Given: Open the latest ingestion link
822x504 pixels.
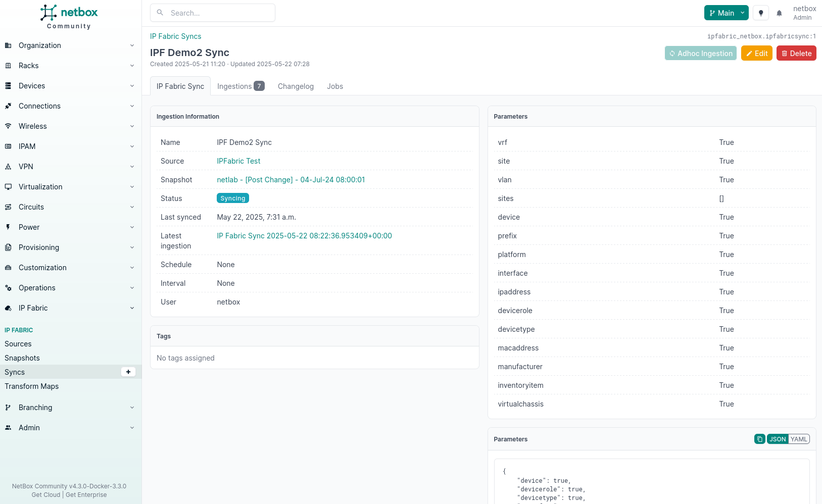Looking at the screenshot, I should pyautogui.click(x=304, y=236).
